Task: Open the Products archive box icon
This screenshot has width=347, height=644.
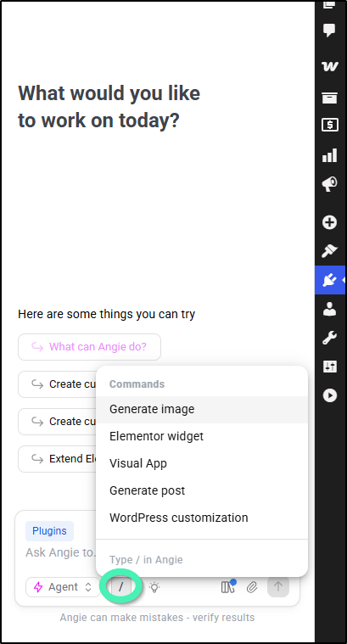Action: [x=329, y=98]
